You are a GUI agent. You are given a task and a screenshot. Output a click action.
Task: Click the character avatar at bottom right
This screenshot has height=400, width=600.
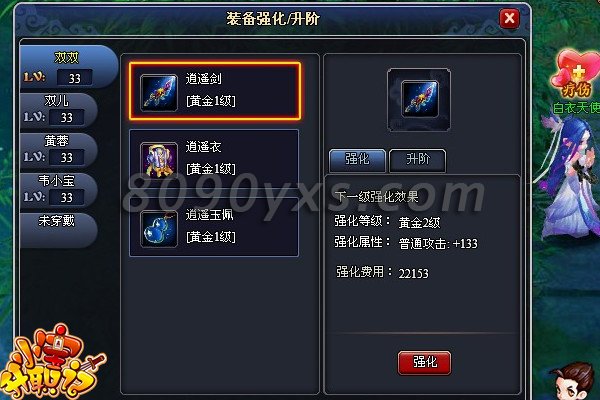[574, 381]
